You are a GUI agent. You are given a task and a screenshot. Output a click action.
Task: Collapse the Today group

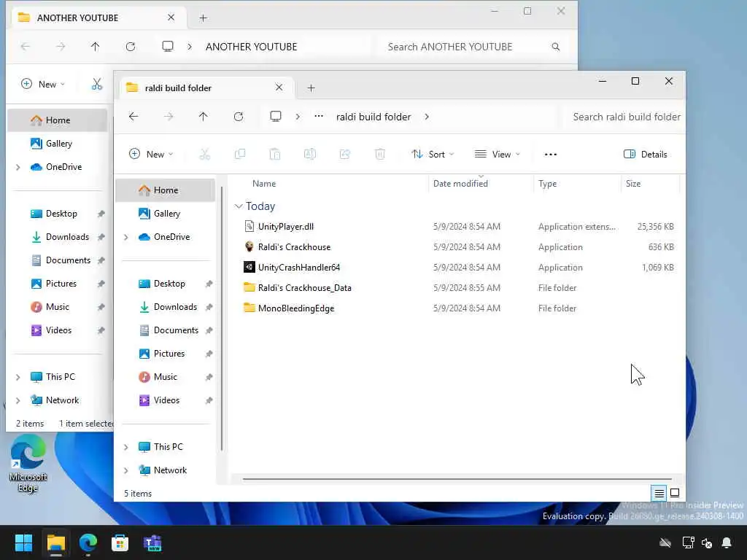coord(239,206)
